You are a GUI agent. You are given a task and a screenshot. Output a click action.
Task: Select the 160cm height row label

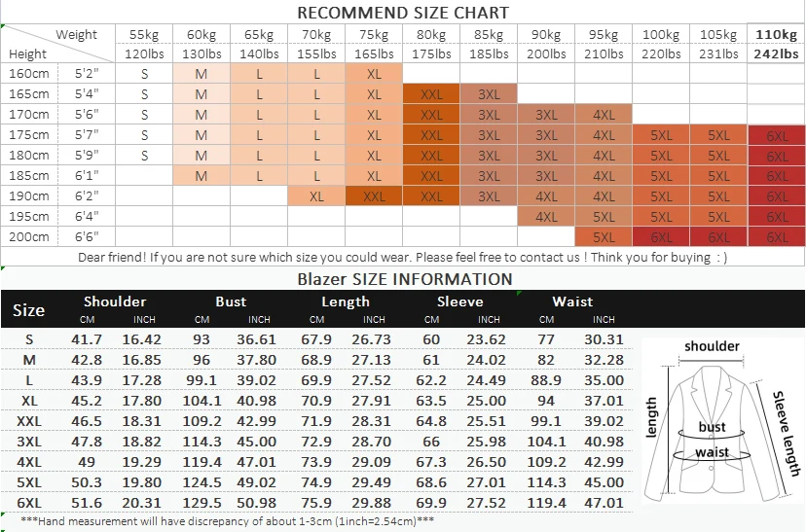click(28, 74)
